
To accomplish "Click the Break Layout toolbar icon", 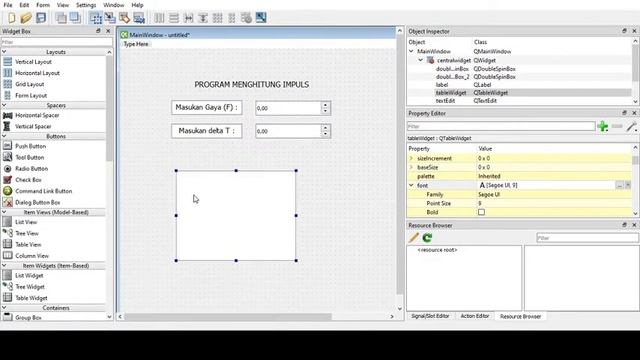I will pos(247,18).
